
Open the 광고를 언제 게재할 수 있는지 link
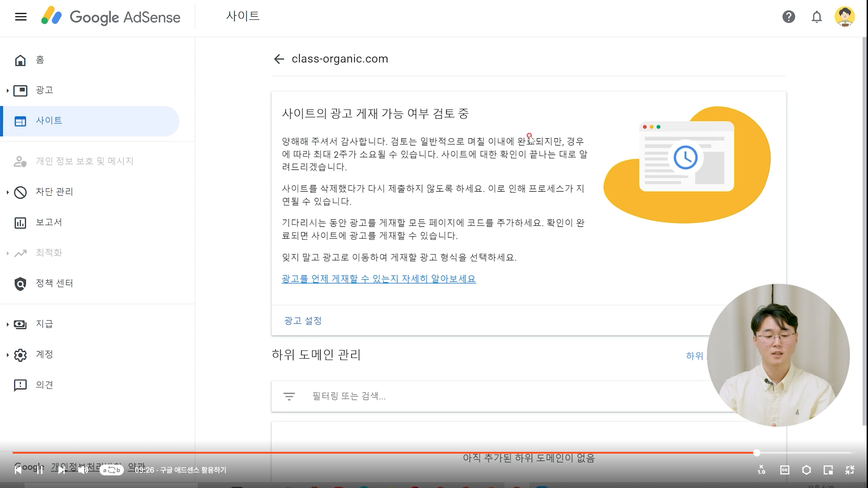[378, 279]
